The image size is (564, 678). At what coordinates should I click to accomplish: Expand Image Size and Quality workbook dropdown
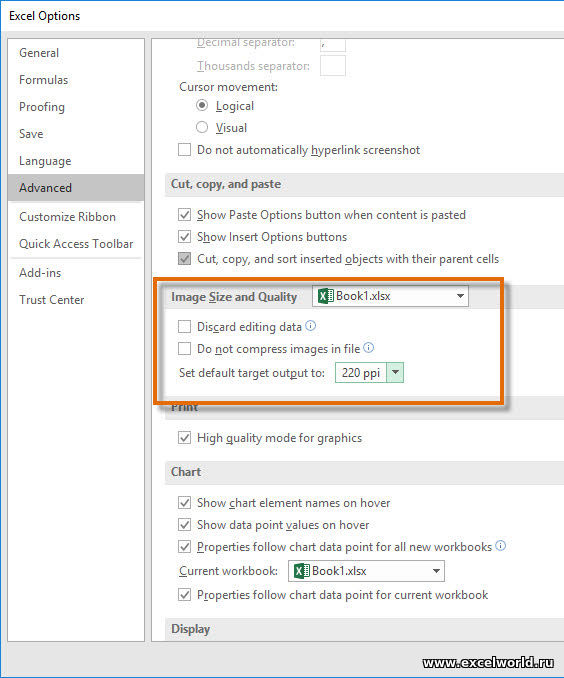click(x=390, y=296)
